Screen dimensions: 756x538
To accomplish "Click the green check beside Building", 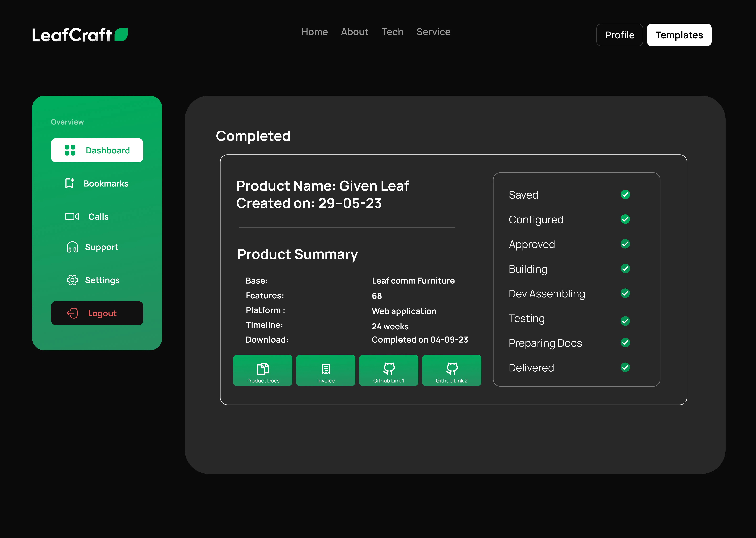I will [x=625, y=268].
